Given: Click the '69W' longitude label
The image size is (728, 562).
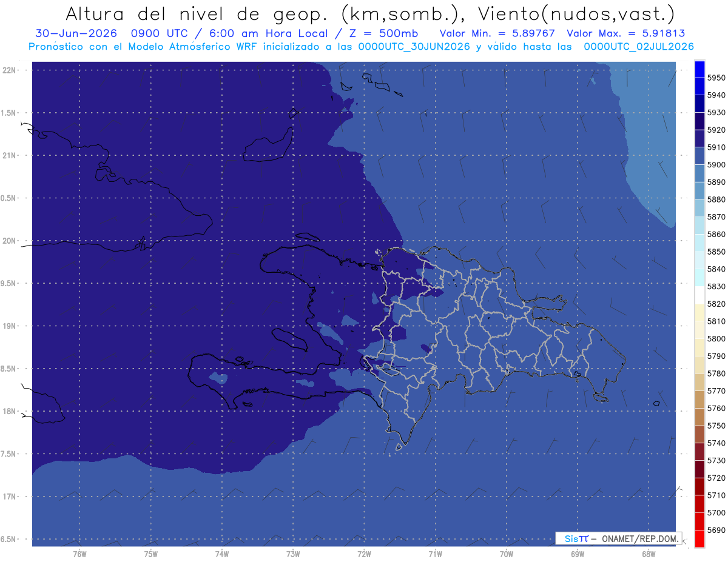Looking at the screenshot, I should (578, 553).
